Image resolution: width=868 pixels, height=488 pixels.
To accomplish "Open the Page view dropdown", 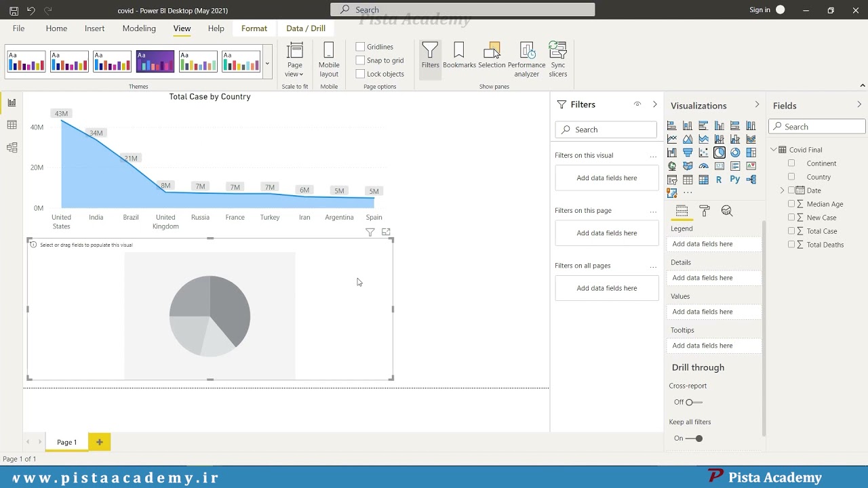I will tap(295, 60).
